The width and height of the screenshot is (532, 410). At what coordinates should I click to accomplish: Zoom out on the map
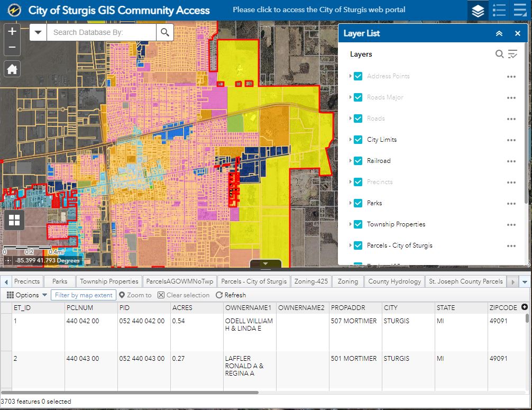(x=12, y=48)
